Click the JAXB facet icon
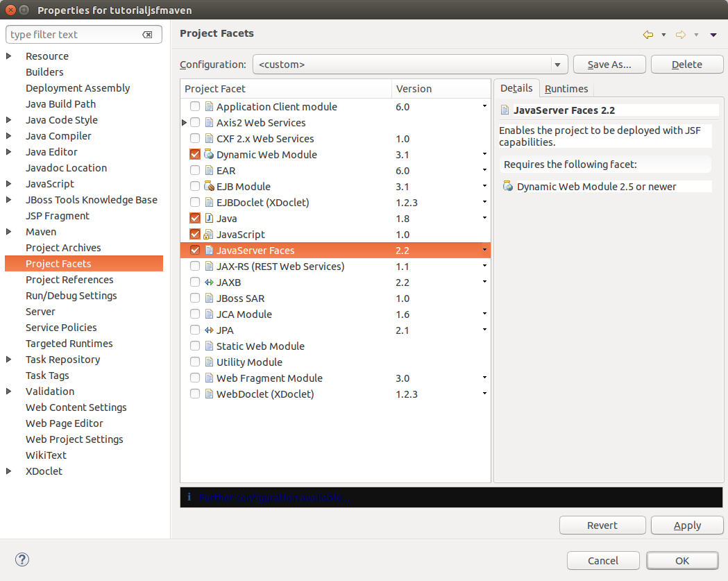Image resolution: width=728 pixels, height=581 pixels. (x=209, y=282)
